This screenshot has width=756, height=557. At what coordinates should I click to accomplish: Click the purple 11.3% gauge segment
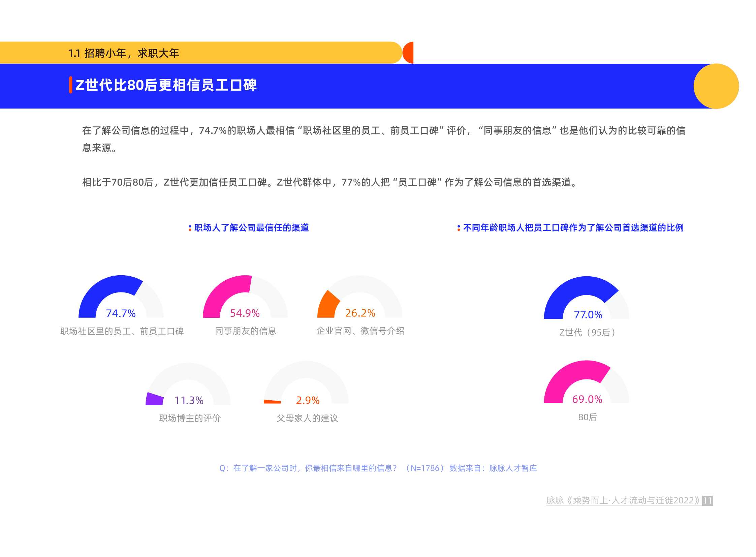154,399
